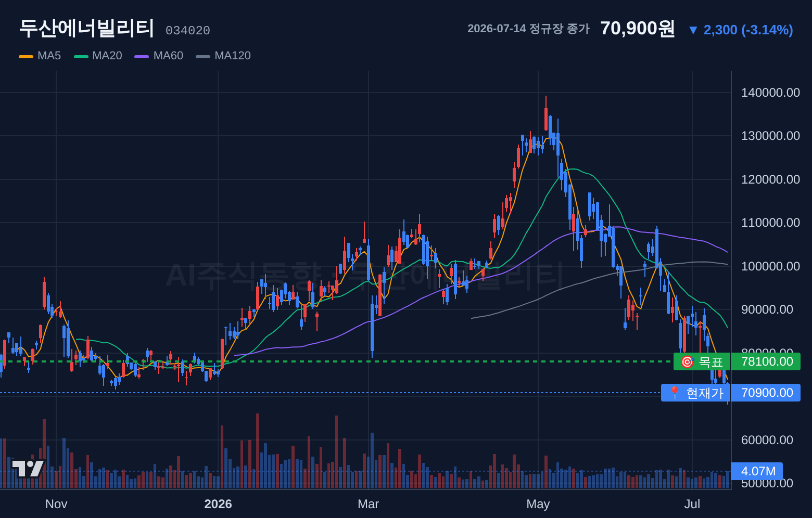
Task: Click the 78100.00 target price tag
Action: pyautogui.click(x=766, y=361)
